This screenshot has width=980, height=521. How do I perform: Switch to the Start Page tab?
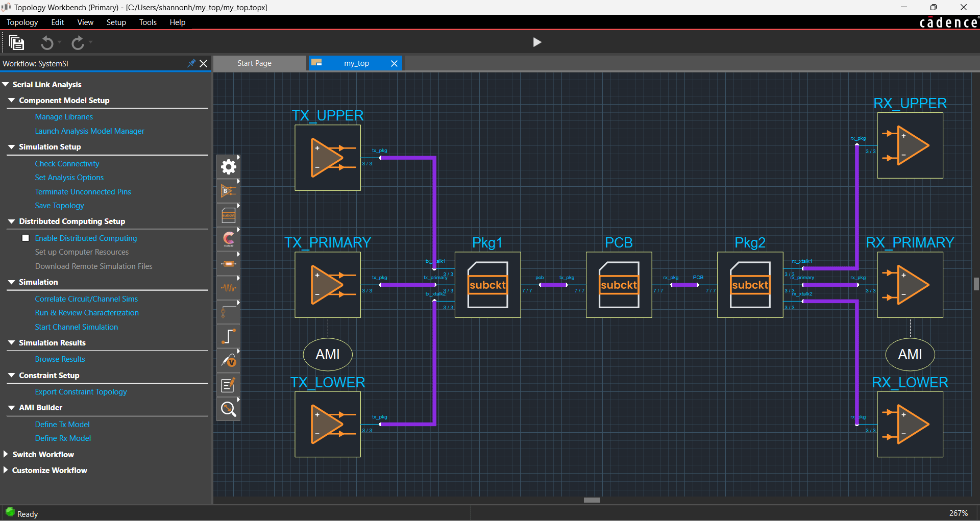click(x=254, y=63)
